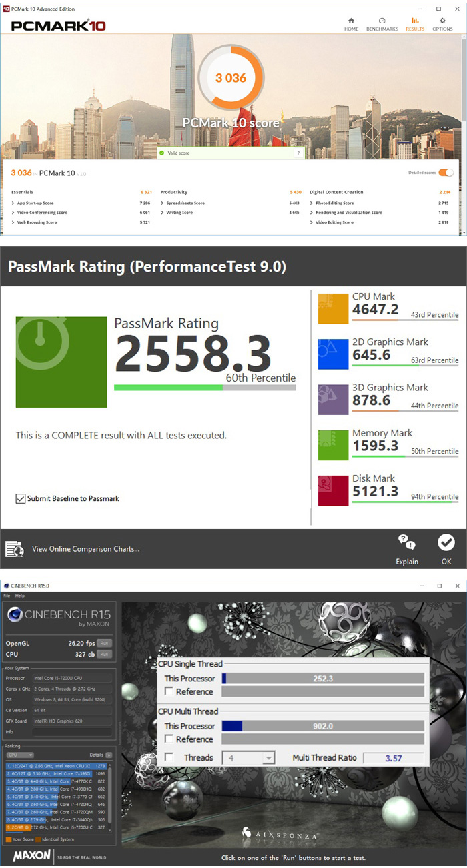Click the green Valid score check icon
467x868 pixels.
click(x=161, y=153)
